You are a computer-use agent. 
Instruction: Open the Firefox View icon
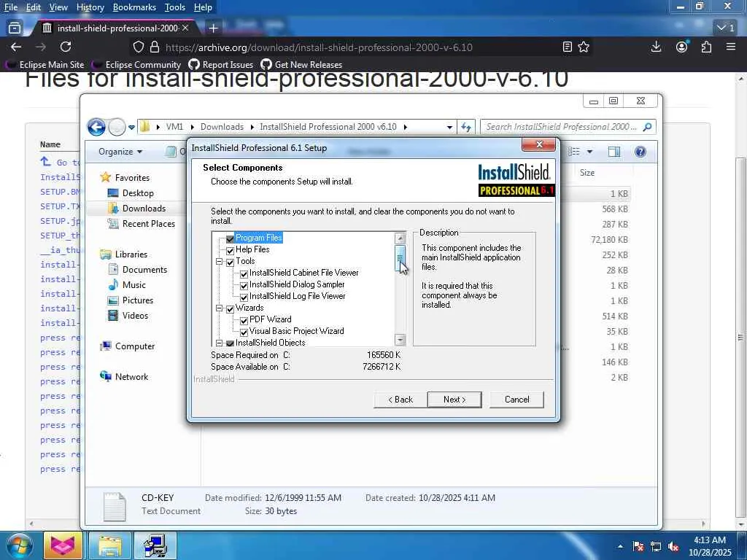pos(15,28)
